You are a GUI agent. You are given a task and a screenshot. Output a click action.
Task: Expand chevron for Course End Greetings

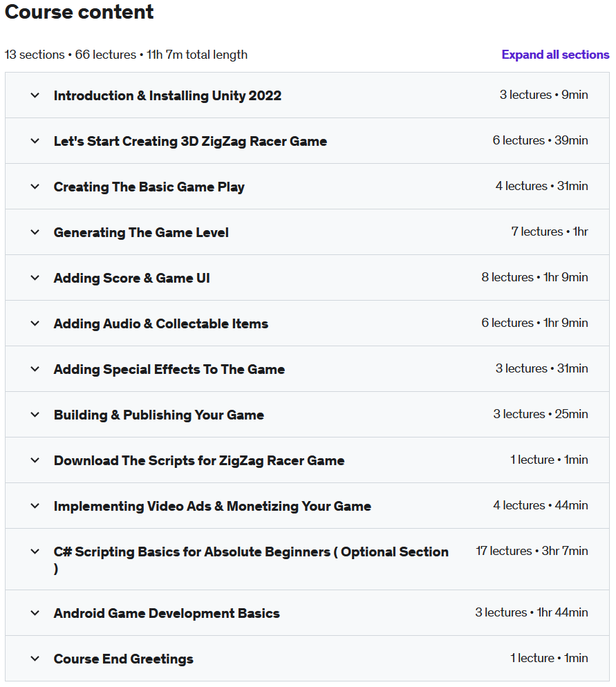coord(35,659)
